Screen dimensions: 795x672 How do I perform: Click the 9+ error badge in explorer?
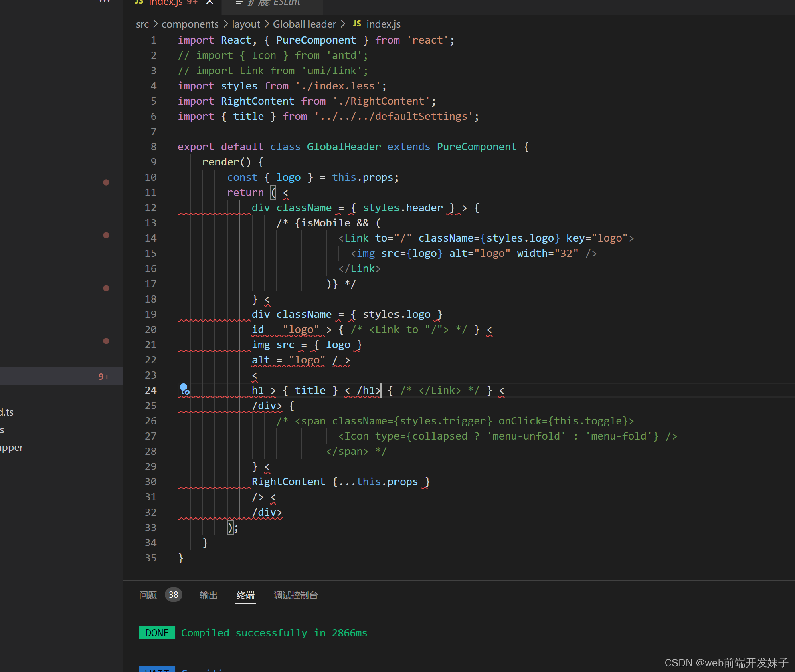[103, 377]
